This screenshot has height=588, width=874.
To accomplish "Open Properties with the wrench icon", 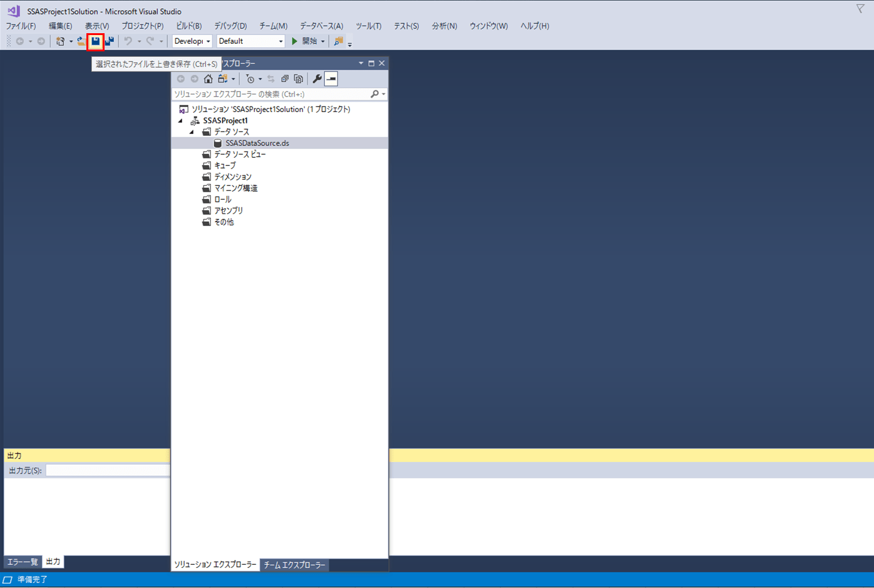I will click(317, 79).
